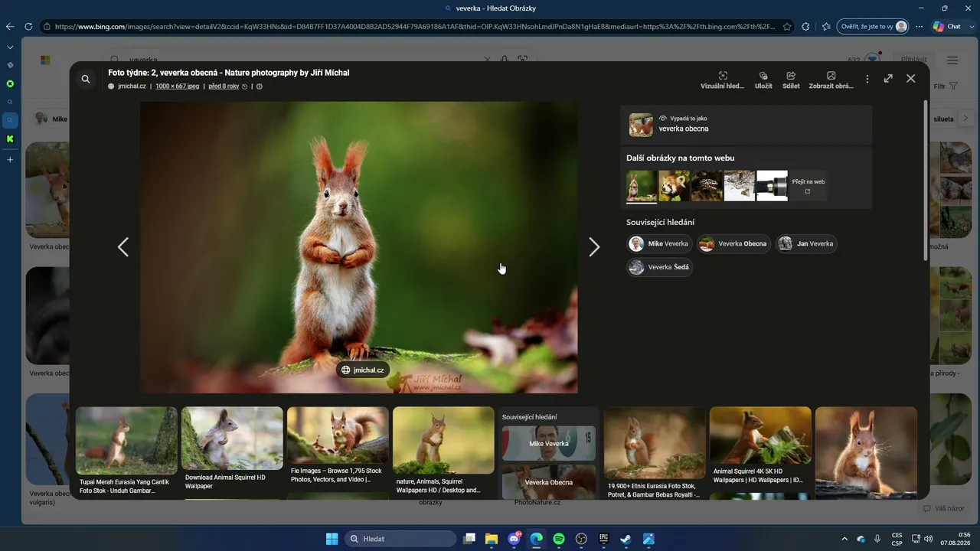This screenshot has width=980, height=551.
Task: Open the 'Veverka Obecna' related search card
Action: click(549, 482)
